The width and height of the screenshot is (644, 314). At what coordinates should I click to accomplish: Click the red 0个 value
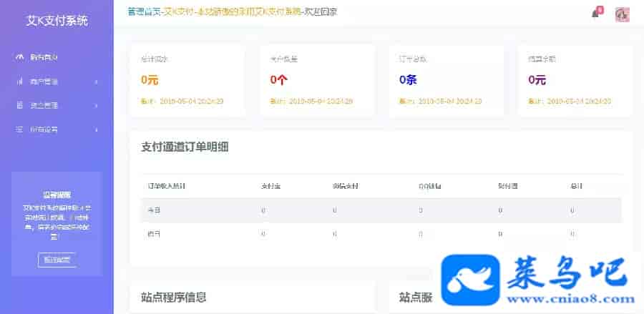pos(279,80)
